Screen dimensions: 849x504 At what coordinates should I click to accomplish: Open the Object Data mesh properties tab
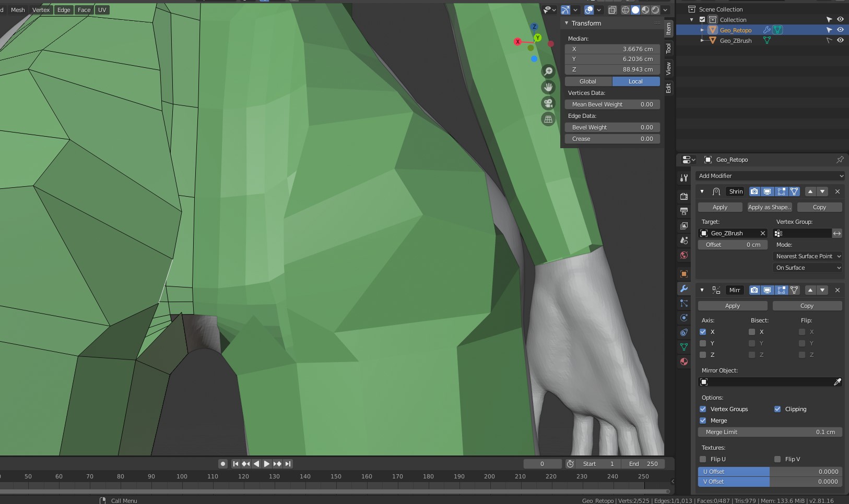click(x=684, y=347)
